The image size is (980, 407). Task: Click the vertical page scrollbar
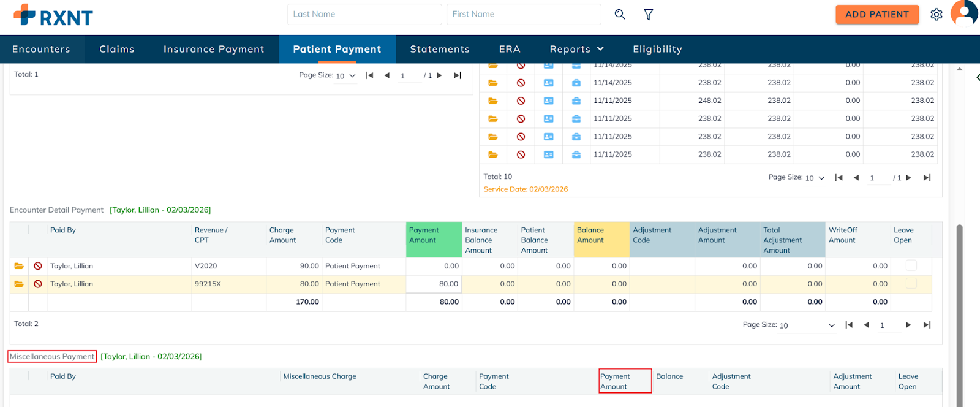tap(959, 306)
